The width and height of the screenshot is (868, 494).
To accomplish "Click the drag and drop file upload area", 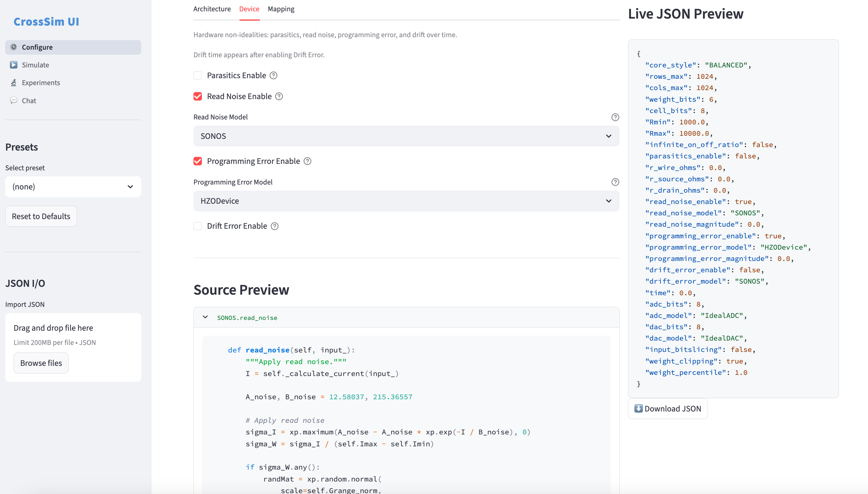I will (73, 348).
